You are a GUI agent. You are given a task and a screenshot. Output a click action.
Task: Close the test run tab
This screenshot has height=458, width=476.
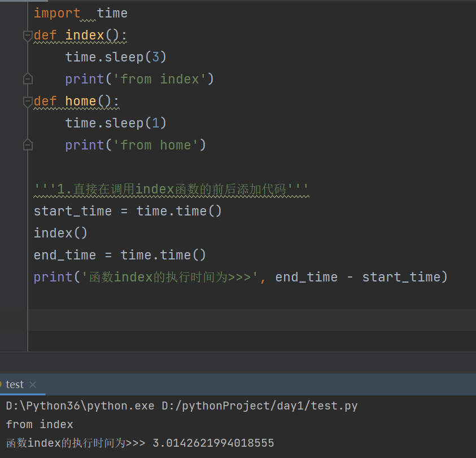pos(33,385)
